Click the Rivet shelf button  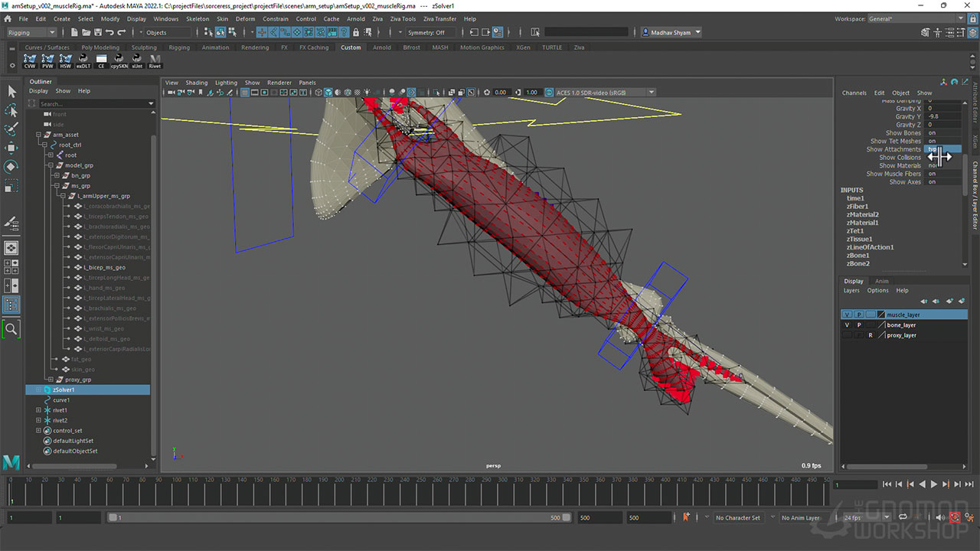click(155, 61)
